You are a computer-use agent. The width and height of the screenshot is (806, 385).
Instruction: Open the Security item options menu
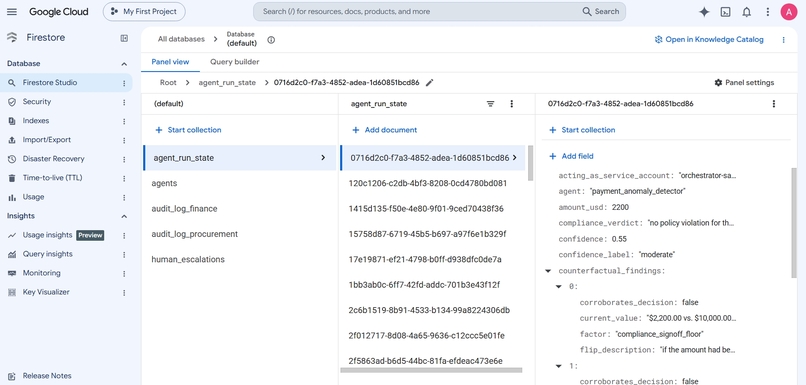tap(124, 102)
